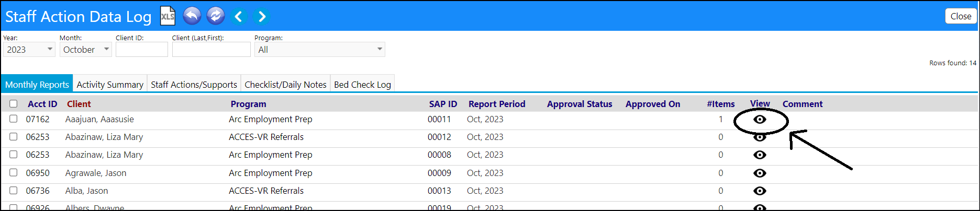Click SAP ID 00012 cell
Viewport: 980px width, 211px height.
[x=439, y=137]
